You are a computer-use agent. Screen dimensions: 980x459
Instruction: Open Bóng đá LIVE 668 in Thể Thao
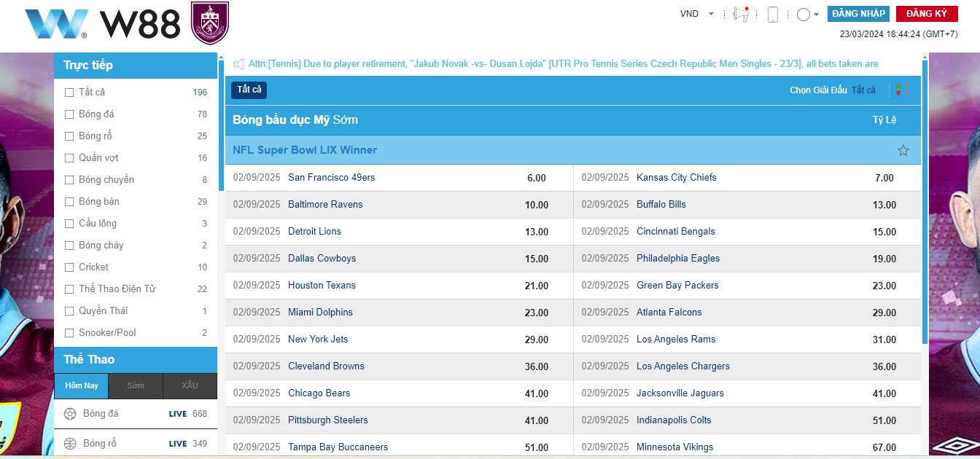pyautogui.click(x=136, y=414)
